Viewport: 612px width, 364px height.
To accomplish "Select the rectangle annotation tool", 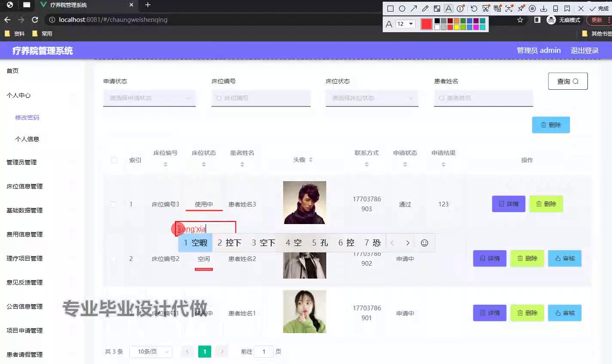I will [390, 9].
